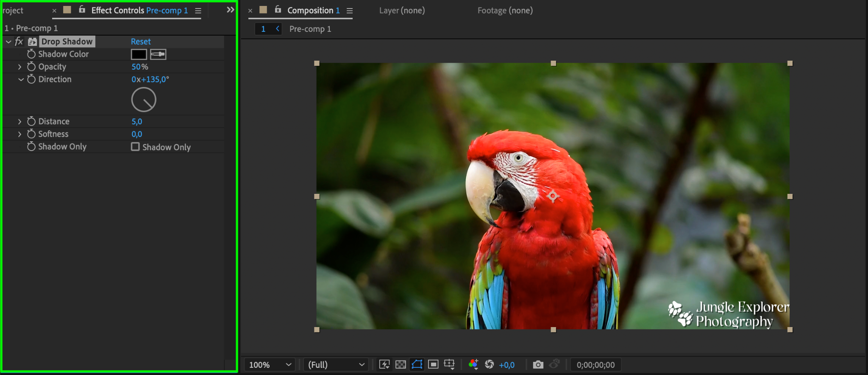Click the Fast Previews icon

click(x=384, y=364)
